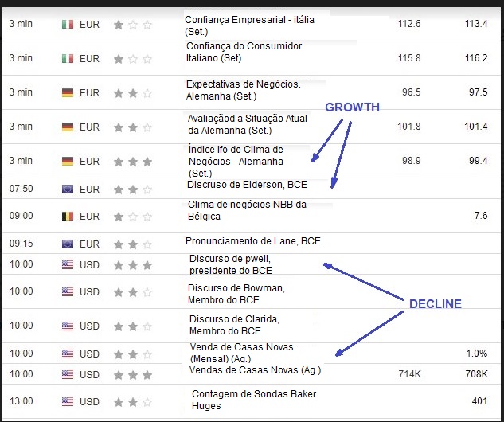Image resolution: width=504 pixels, height=422 pixels.
Task: Open event Confiança Empresarial - itália (Set.)
Action: click(x=249, y=25)
